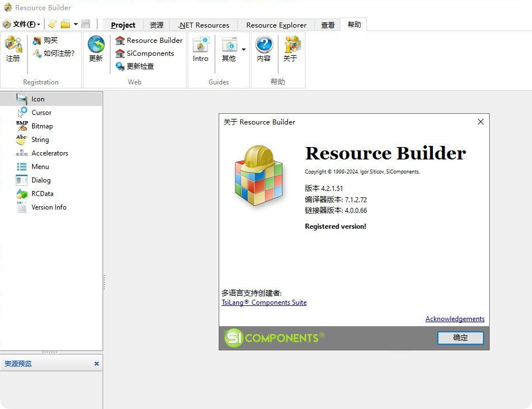Screen dimensions: 532x409
Task: Open 内容 help contents
Action: pyautogui.click(x=264, y=49)
